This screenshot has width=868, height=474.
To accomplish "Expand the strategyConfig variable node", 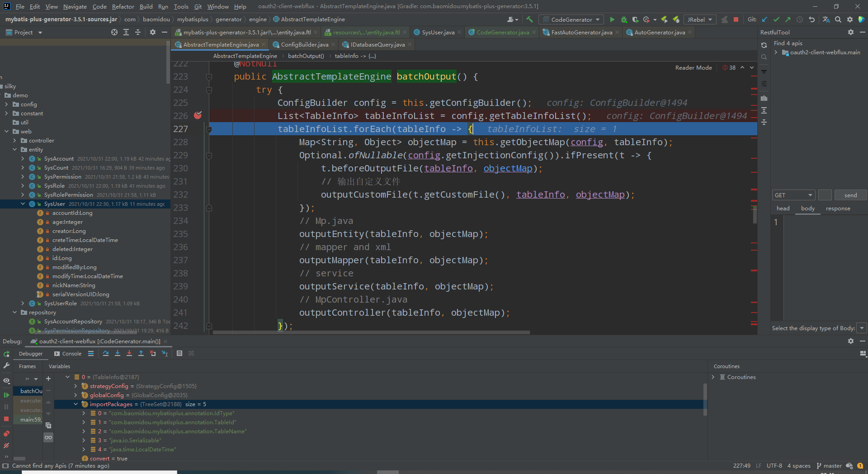I will pyautogui.click(x=75, y=386).
